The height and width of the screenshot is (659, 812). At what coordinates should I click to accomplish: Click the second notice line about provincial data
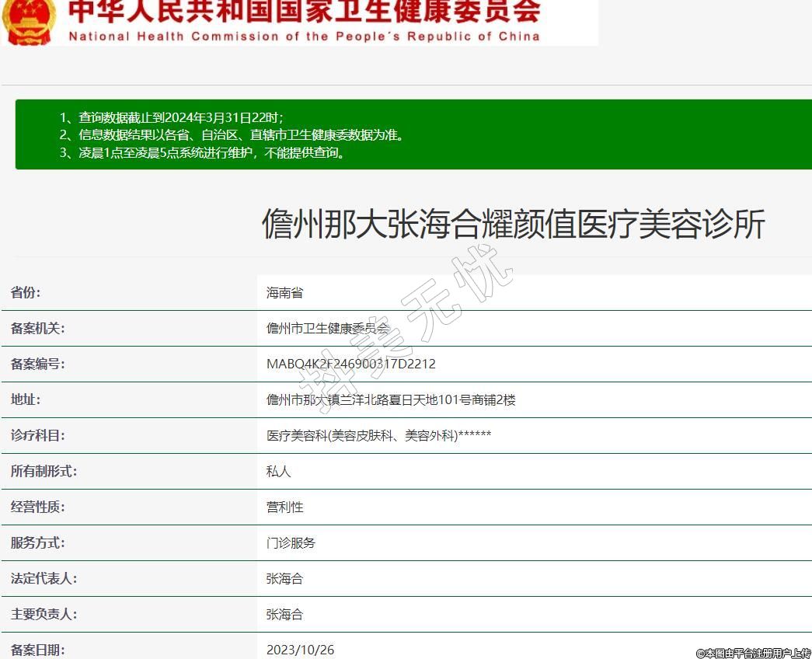point(232,135)
